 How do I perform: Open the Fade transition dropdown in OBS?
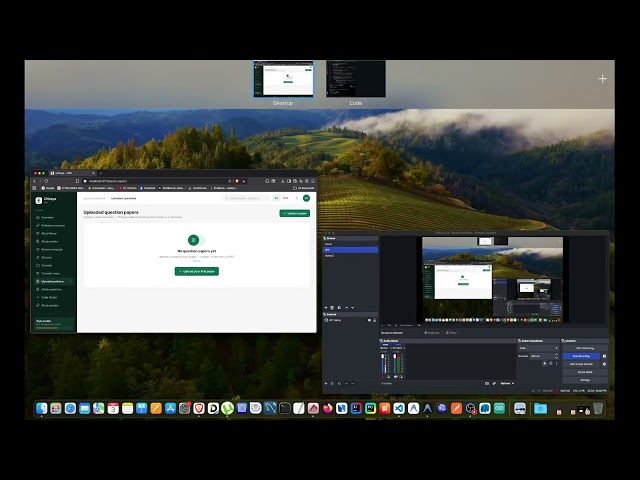(538, 348)
